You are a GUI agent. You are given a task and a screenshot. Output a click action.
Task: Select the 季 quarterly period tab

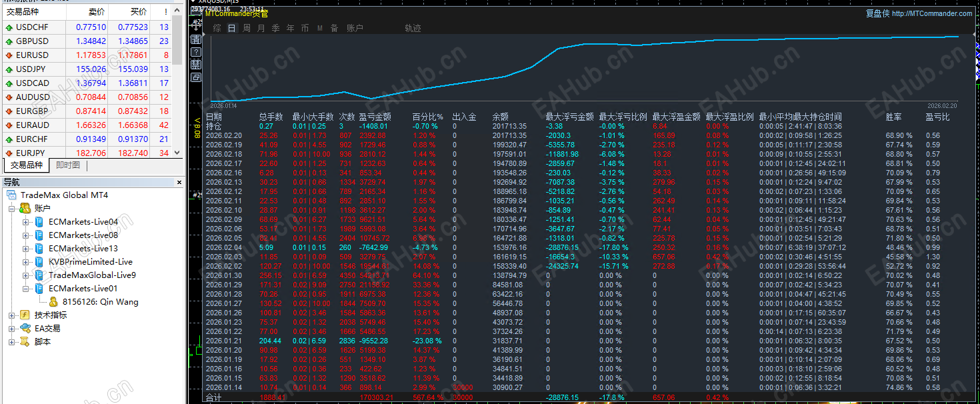click(276, 28)
